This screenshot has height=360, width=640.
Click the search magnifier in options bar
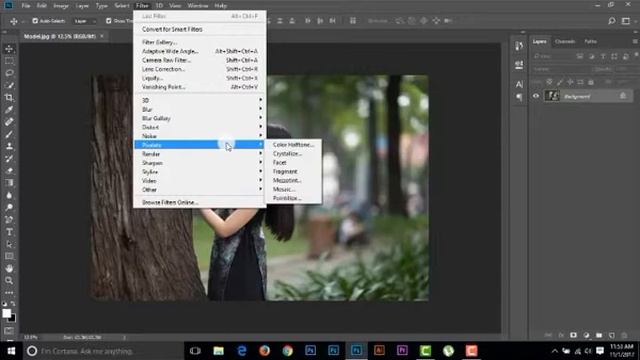611,21
